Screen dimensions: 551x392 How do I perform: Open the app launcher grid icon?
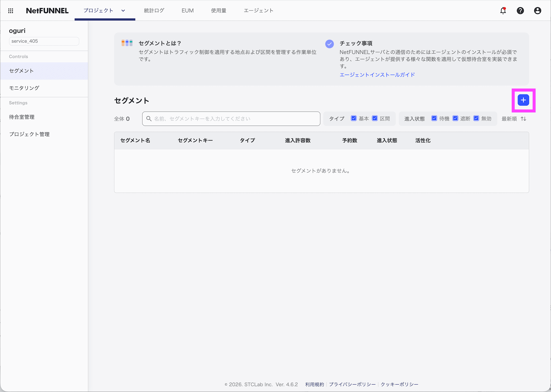tap(11, 10)
